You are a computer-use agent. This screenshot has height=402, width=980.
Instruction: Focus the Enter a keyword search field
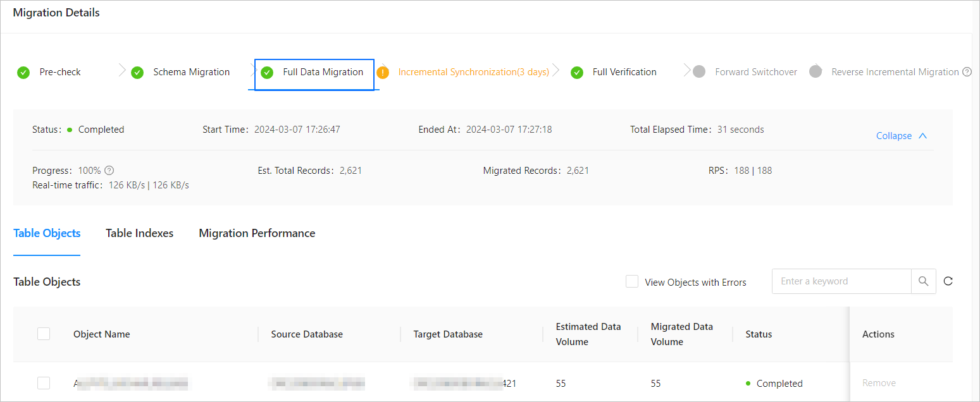841,281
